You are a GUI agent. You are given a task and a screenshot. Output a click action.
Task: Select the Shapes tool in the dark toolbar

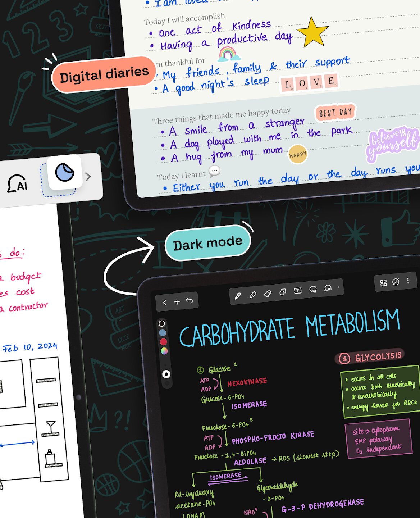(283, 292)
